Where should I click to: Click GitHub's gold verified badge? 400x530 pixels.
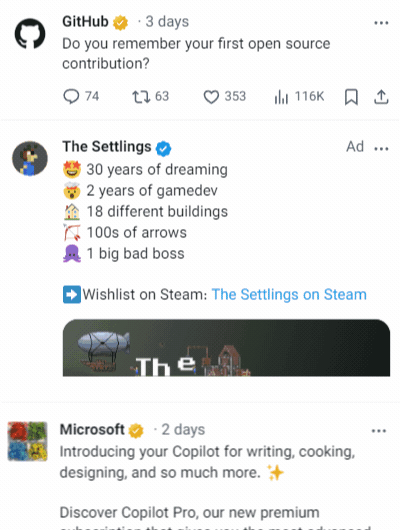point(120,23)
